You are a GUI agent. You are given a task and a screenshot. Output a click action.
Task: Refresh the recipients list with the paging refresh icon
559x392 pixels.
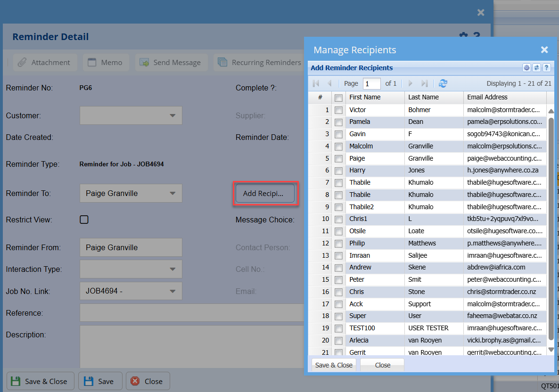pos(443,83)
